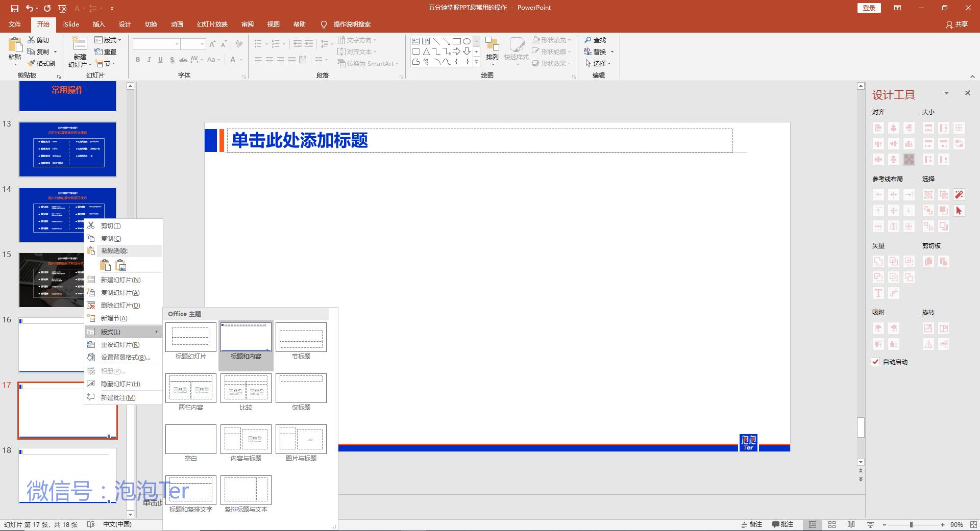Choose 删除幻灯片 from context menu
Screen dimensions: 980x531
click(123, 306)
